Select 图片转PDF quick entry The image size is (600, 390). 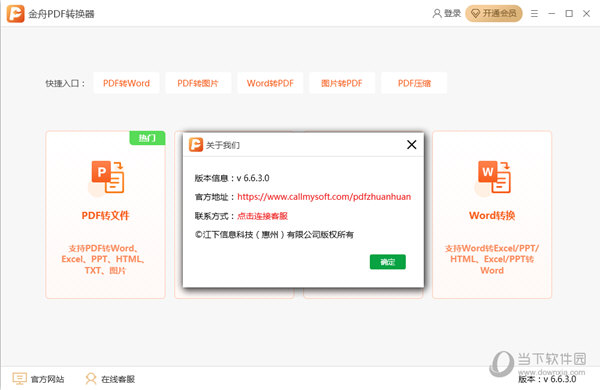342,83
